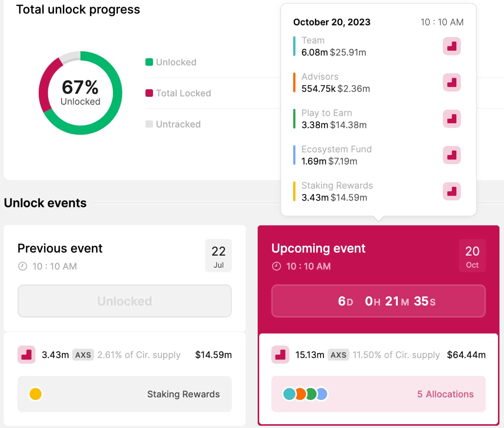Click the Team allocation chart icon
This screenshot has height=428, width=504.
[452, 46]
